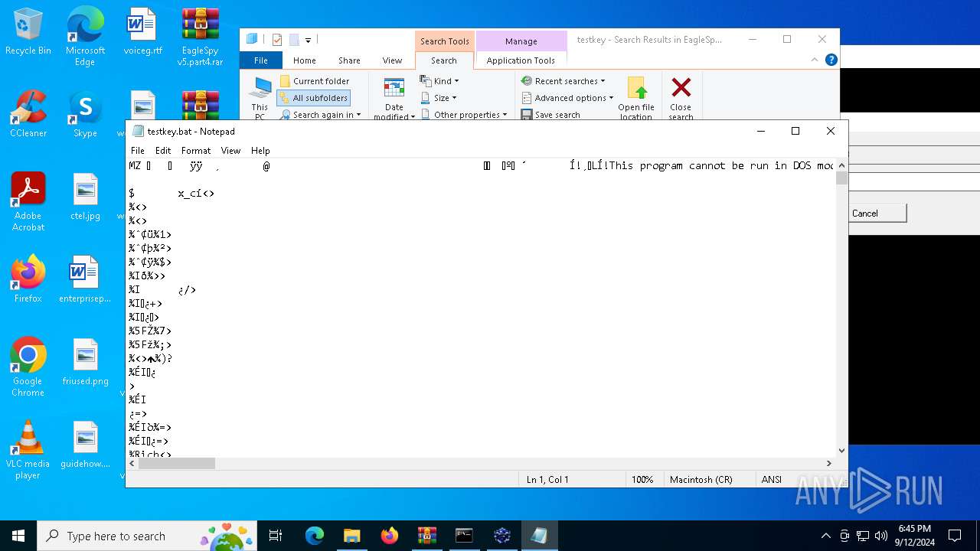Expand Advanced options dropdown
Image resolution: width=980 pixels, height=551 pixels.
tap(567, 98)
